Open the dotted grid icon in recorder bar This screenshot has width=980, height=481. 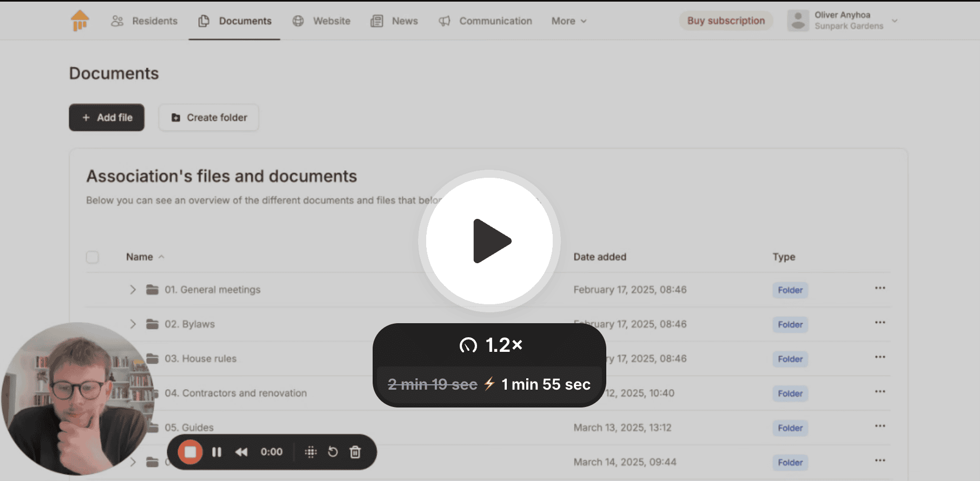310,452
